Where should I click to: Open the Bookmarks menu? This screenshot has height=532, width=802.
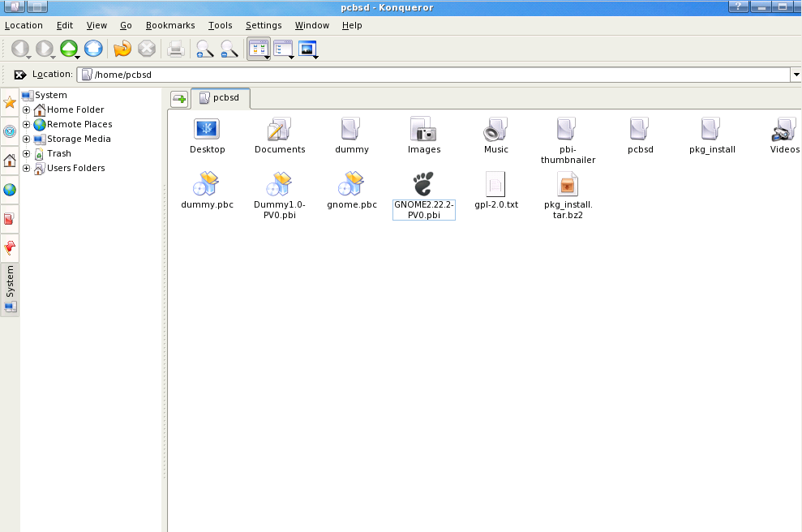tap(170, 26)
